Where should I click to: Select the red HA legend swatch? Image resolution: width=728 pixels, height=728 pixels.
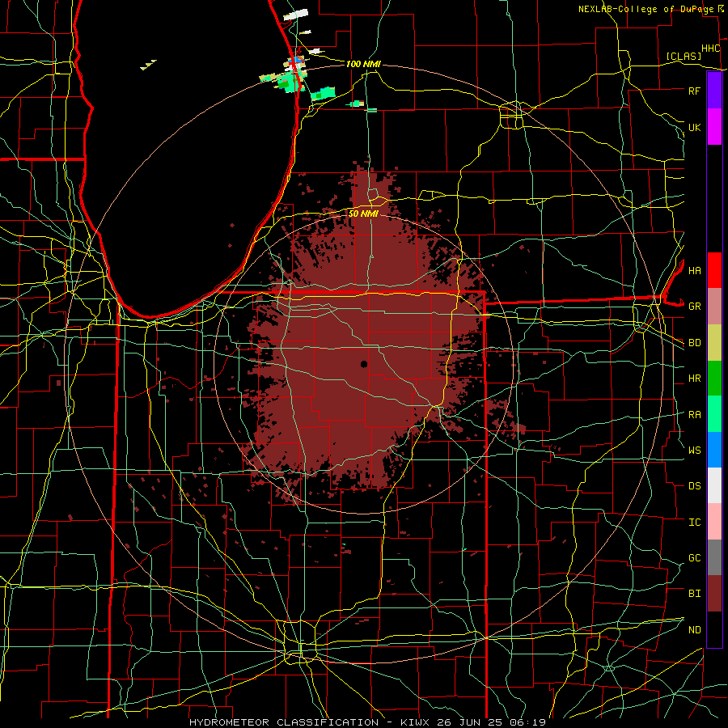pyautogui.click(x=714, y=270)
